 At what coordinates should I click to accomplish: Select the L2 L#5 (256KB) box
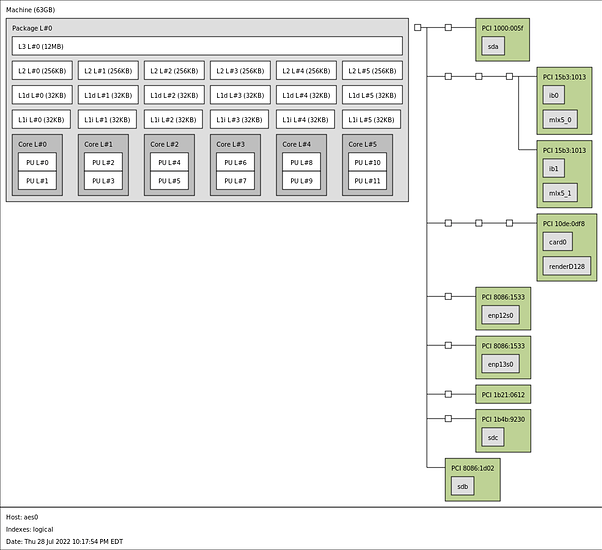[x=372, y=71]
